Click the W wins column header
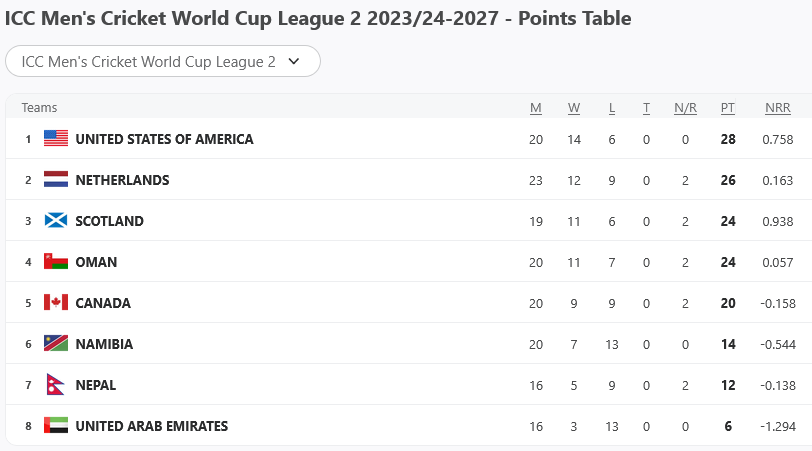This screenshot has height=451, width=812. click(574, 108)
